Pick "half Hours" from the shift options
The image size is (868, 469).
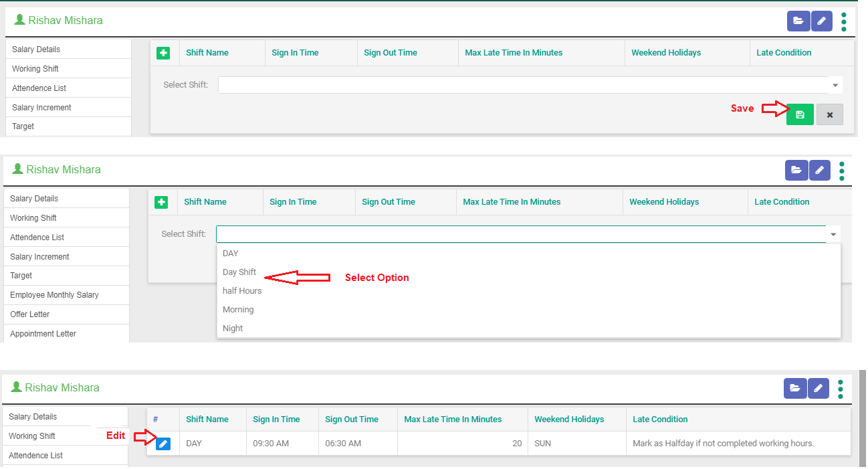click(242, 291)
